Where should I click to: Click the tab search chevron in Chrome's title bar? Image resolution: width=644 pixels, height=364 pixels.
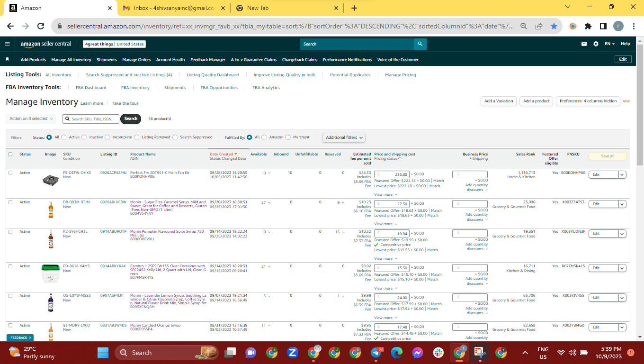click(x=568, y=7)
